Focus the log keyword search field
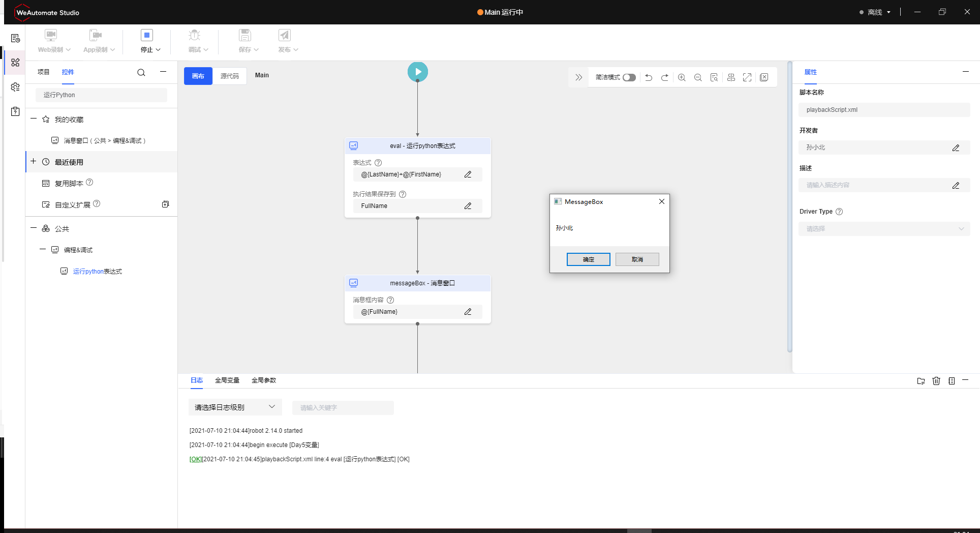 coord(343,408)
